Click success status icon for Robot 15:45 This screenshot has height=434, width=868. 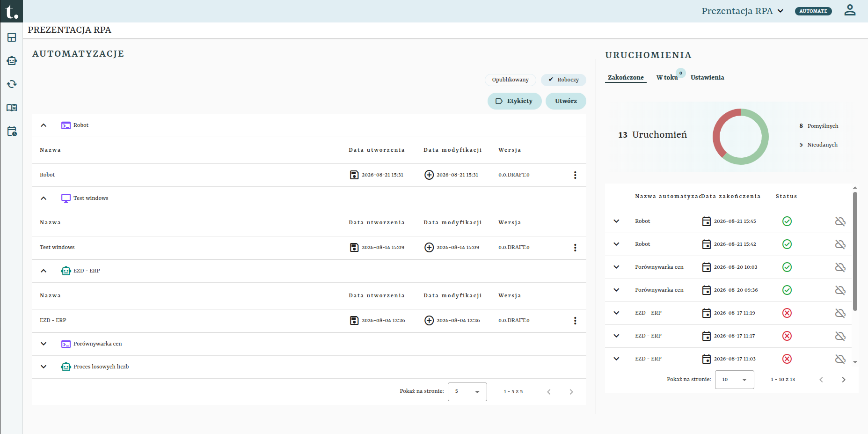pyautogui.click(x=787, y=221)
